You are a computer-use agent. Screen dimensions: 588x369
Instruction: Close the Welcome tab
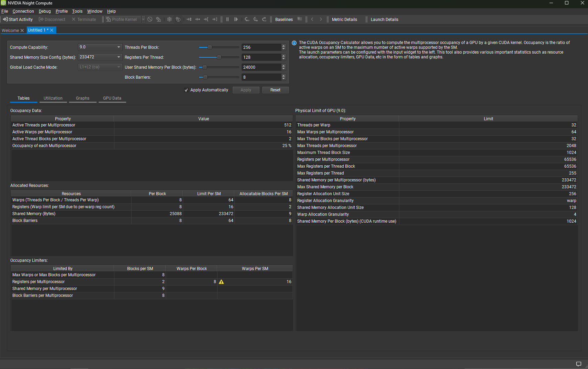22,31
